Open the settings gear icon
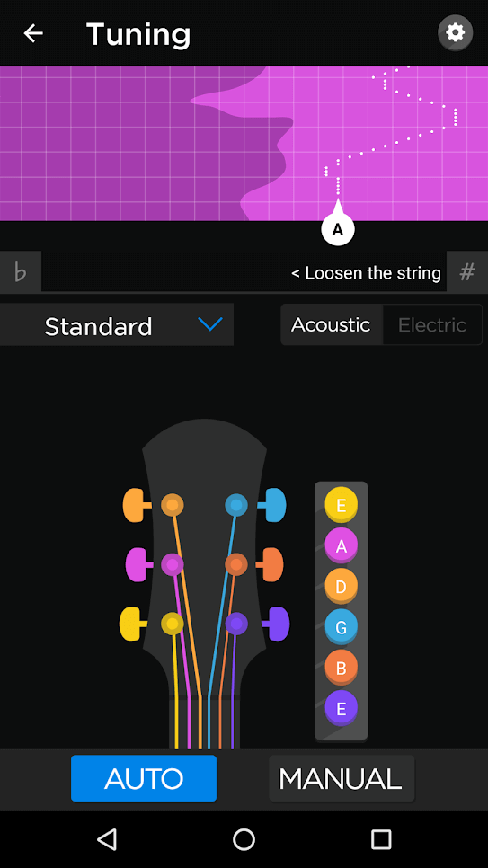 tap(456, 33)
